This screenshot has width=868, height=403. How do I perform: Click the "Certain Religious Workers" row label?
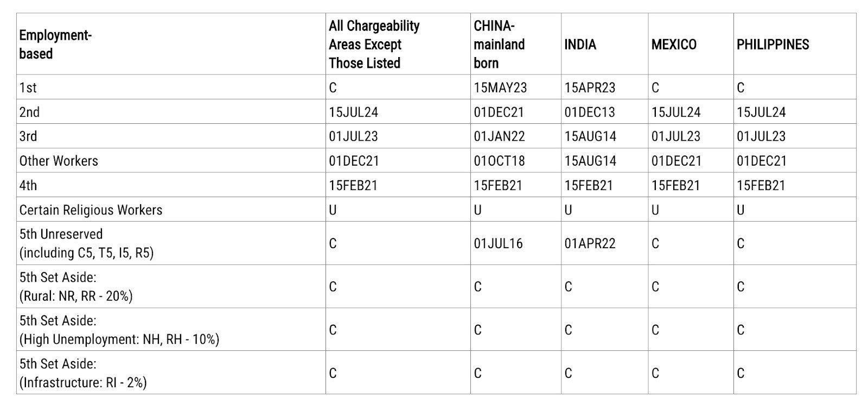pyautogui.click(x=91, y=210)
